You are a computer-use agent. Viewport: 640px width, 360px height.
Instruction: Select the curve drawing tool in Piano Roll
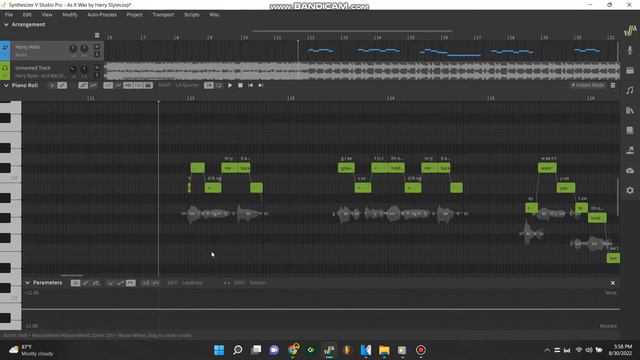point(93,85)
